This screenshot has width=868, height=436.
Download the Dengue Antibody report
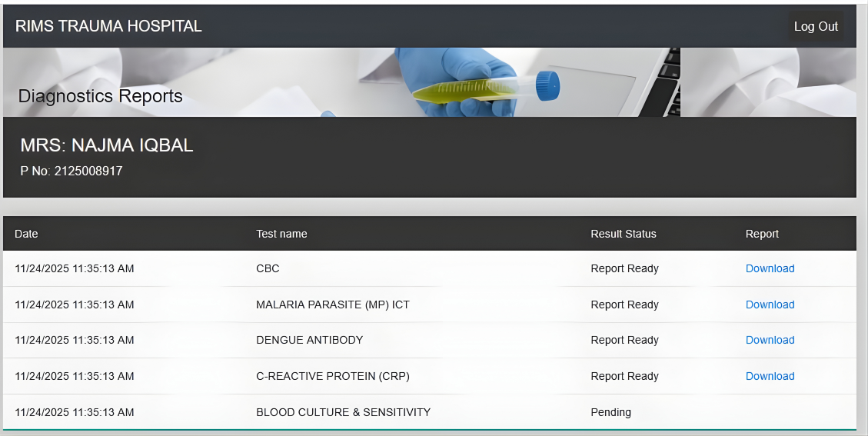[x=770, y=340]
